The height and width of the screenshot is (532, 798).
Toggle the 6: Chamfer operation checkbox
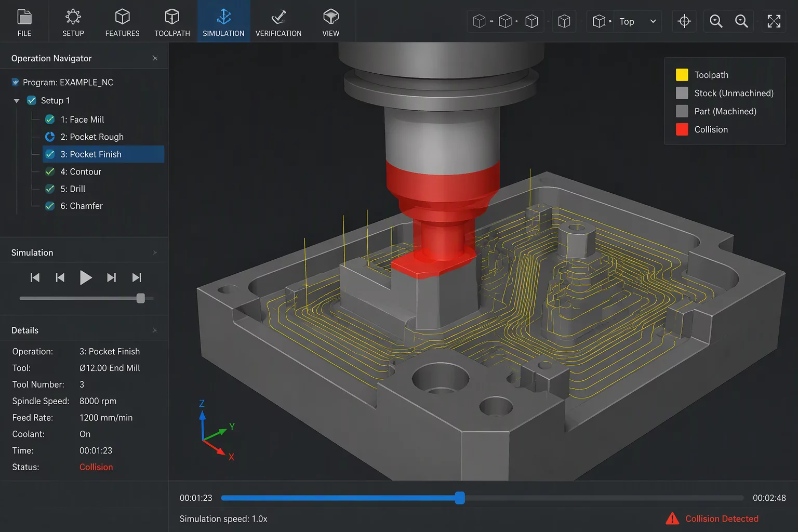(x=50, y=206)
